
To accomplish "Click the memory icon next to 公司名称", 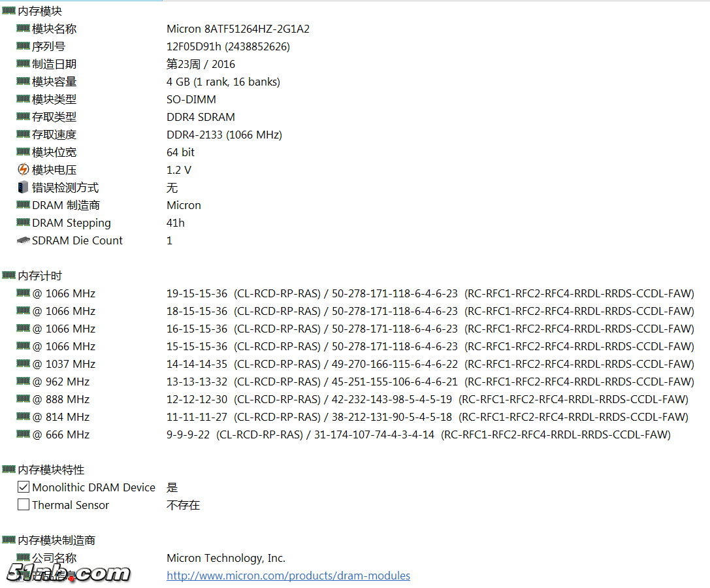I will tap(23, 557).
